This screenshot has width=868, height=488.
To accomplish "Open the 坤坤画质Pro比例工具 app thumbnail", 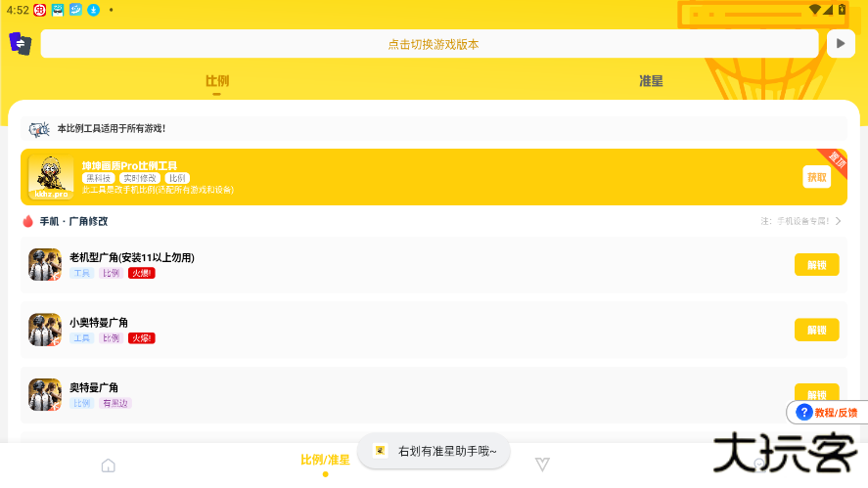I will [51, 177].
